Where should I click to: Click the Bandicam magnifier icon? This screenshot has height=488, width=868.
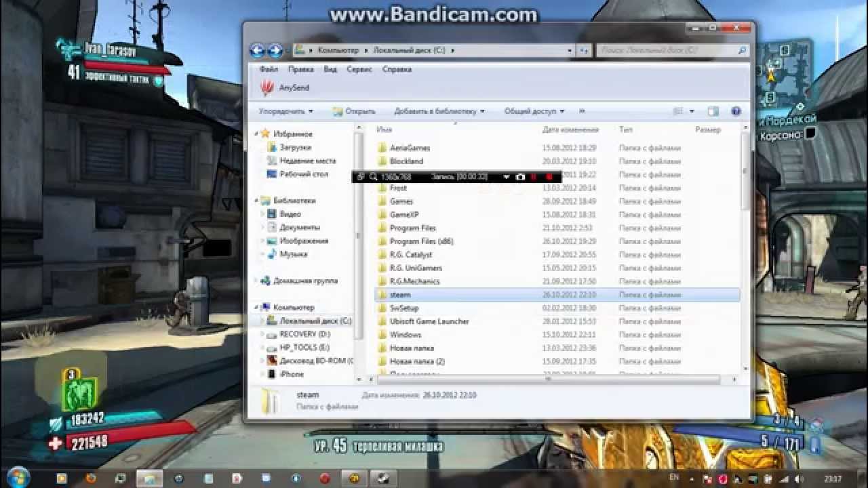point(373,177)
